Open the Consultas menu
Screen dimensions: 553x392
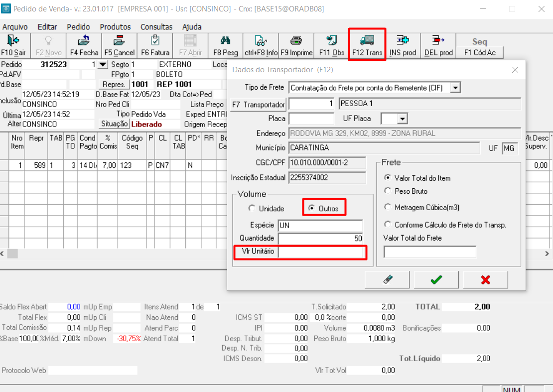(x=156, y=27)
